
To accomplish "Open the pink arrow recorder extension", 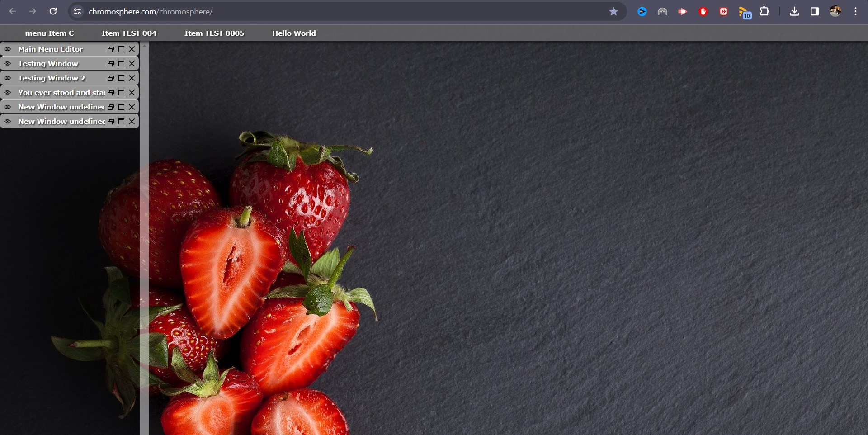I will (683, 11).
